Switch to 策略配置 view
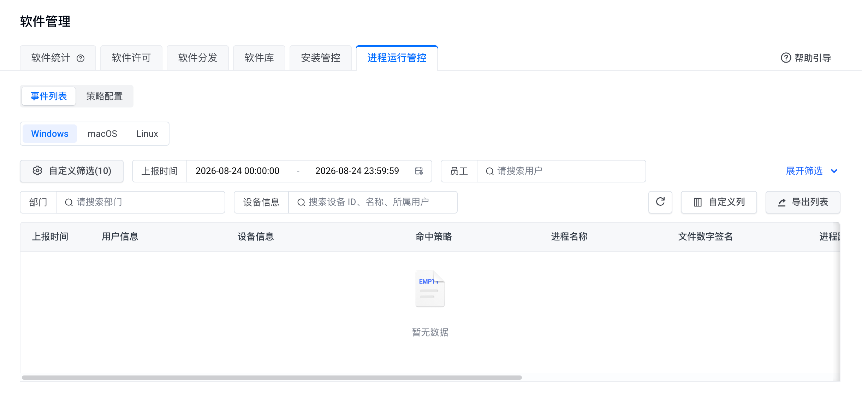The height and width of the screenshot is (408, 868). click(x=105, y=96)
